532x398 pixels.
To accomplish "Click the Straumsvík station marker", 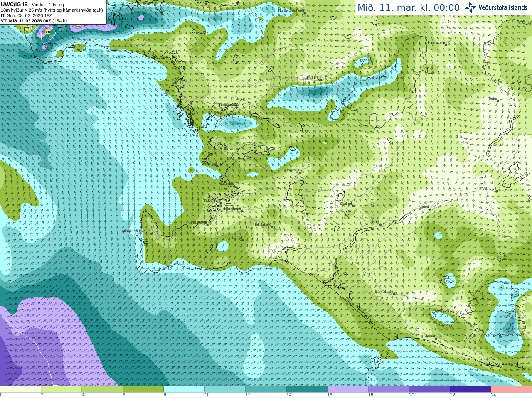I will point(207,225).
